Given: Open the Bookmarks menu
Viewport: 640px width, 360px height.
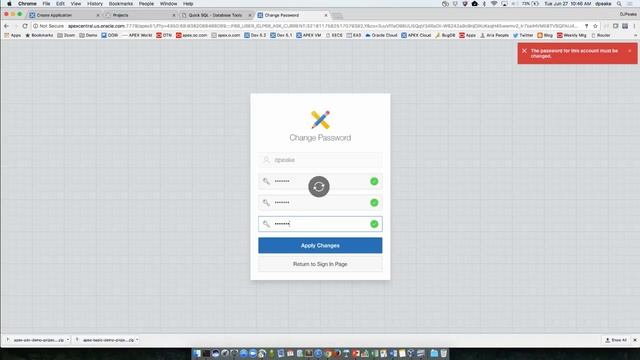Looking at the screenshot, I should pos(121,4).
